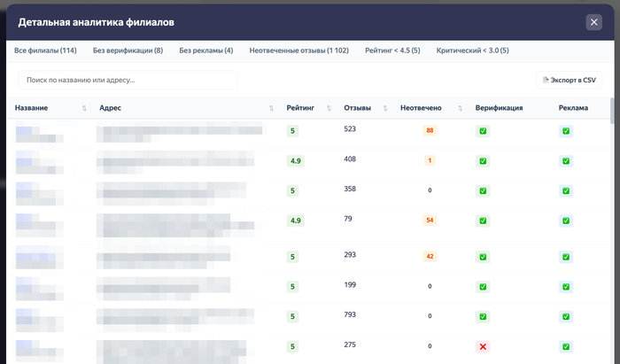Click the 54 unanswered reviews badge
This screenshot has height=364, width=620.
click(x=430, y=220)
